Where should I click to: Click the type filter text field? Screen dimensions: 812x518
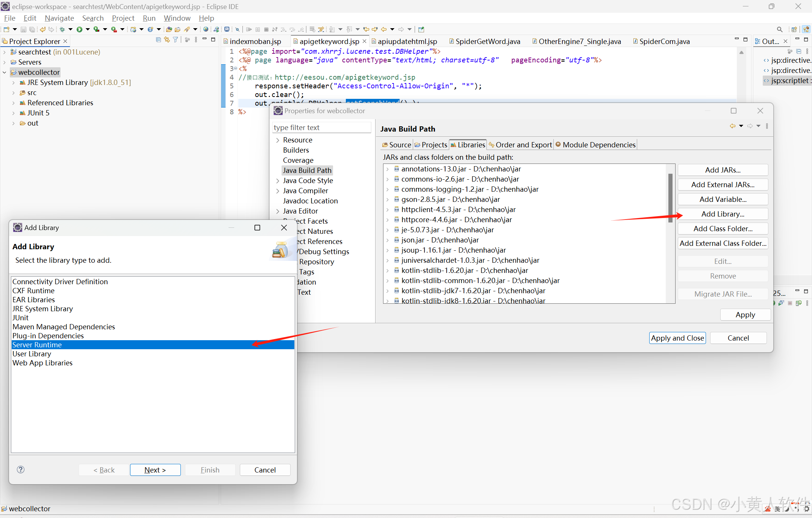[321, 127]
